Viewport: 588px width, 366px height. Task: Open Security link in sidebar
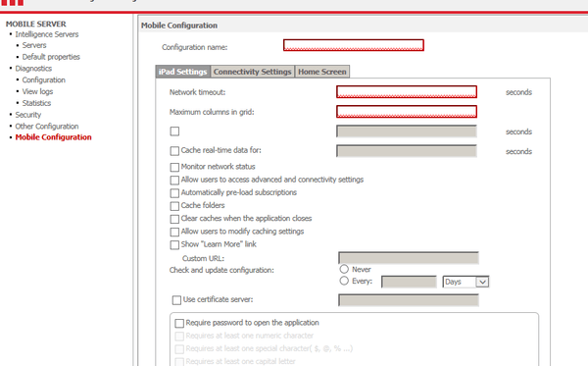pyautogui.click(x=28, y=115)
